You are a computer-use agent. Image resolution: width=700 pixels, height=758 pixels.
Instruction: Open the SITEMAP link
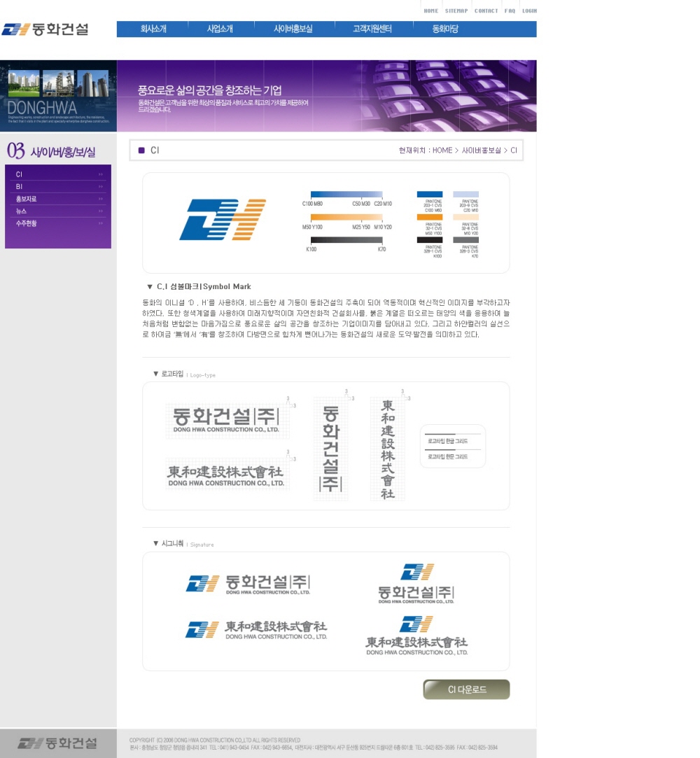pos(456,11)
